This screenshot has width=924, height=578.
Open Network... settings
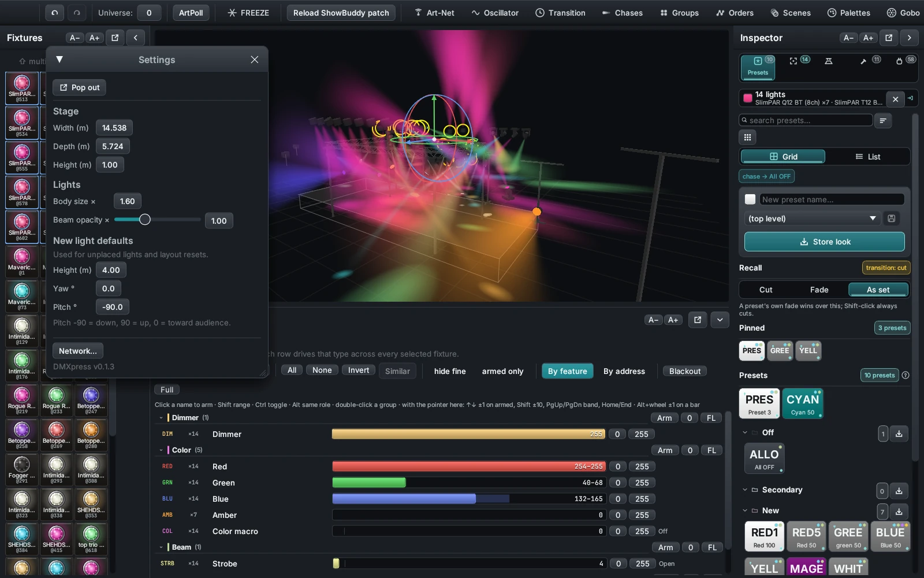pos(78,351)
